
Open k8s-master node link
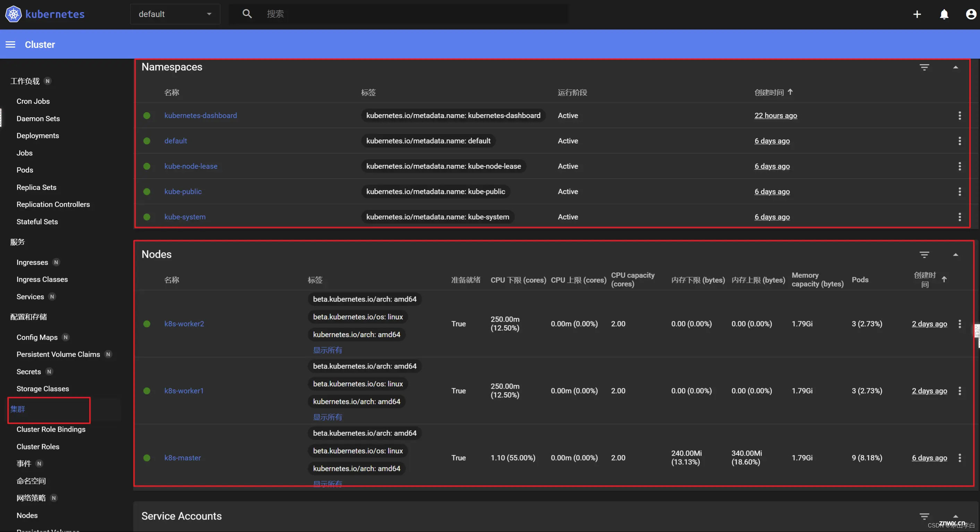[182, 458]
